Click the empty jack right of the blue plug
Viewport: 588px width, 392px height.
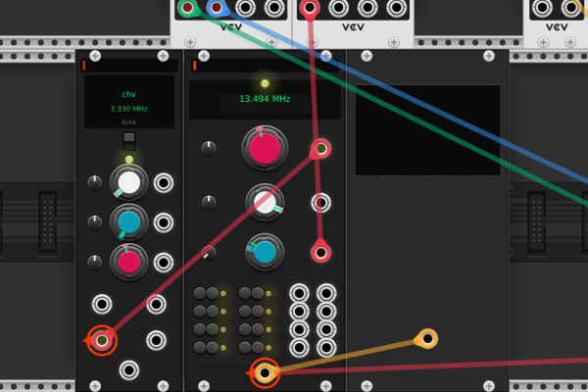click(x=245, y=7)
